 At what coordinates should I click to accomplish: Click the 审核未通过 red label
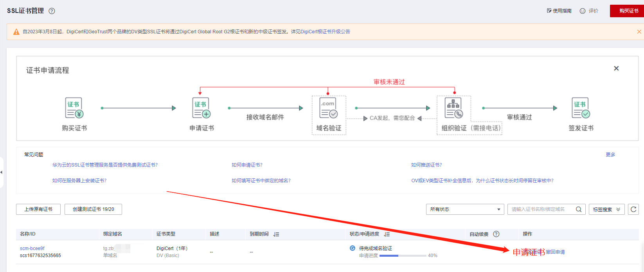(389, 82)
